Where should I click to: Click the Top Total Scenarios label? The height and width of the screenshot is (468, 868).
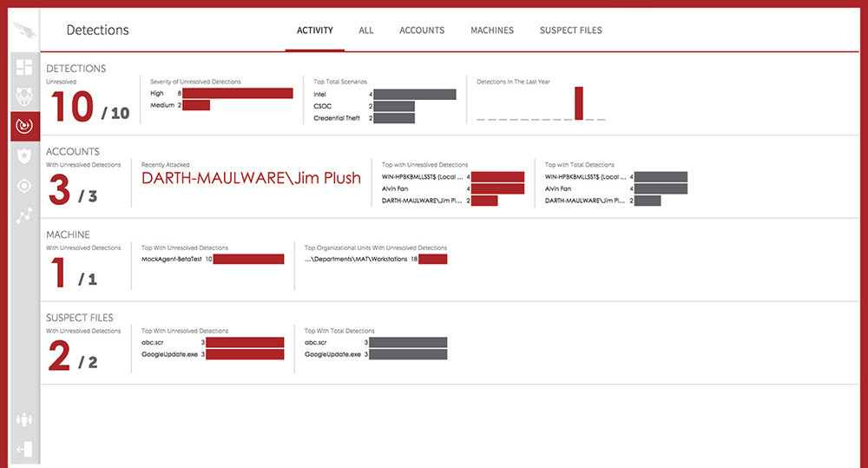coord(340,82)
